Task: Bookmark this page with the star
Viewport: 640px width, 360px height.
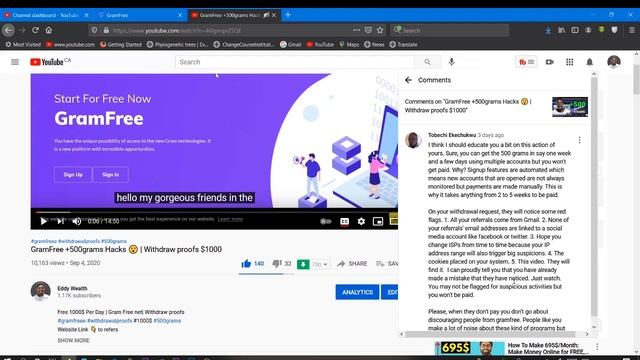Action: point(380,30)
